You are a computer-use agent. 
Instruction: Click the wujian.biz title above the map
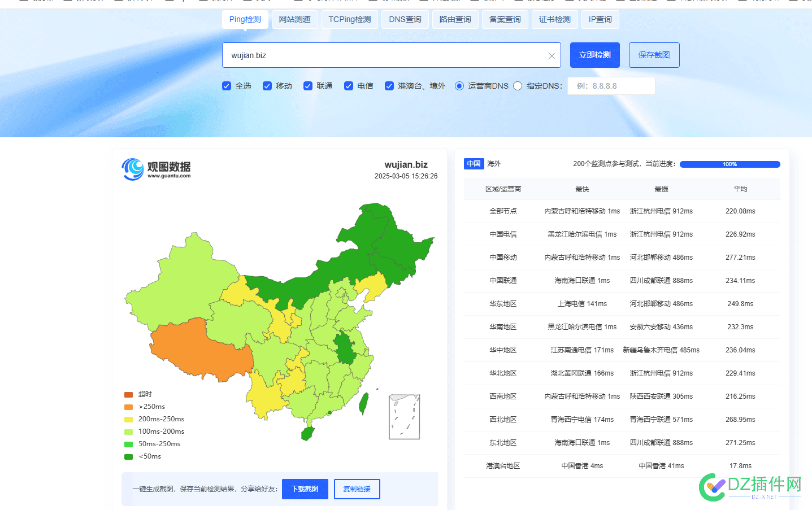406,164
